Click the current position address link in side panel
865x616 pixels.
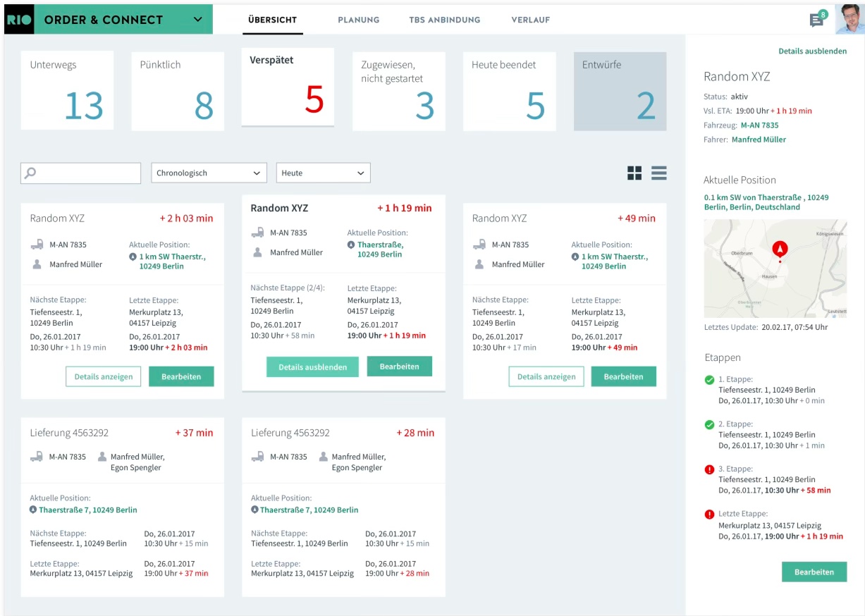pyautogui.click(x=766, y=202)
